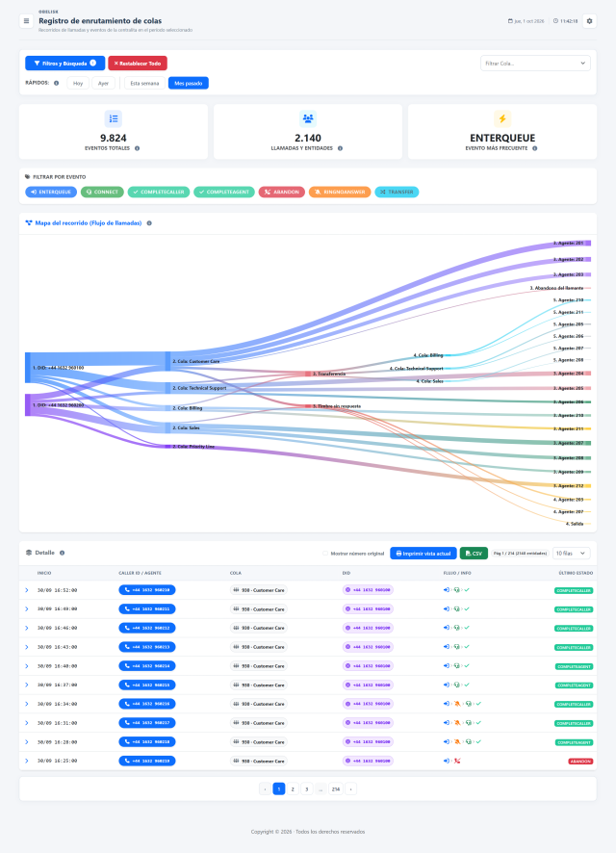Click complete checkmark icon in 16:46:00 row
Viewport: 616px width, 853px height.
[467, 628]
